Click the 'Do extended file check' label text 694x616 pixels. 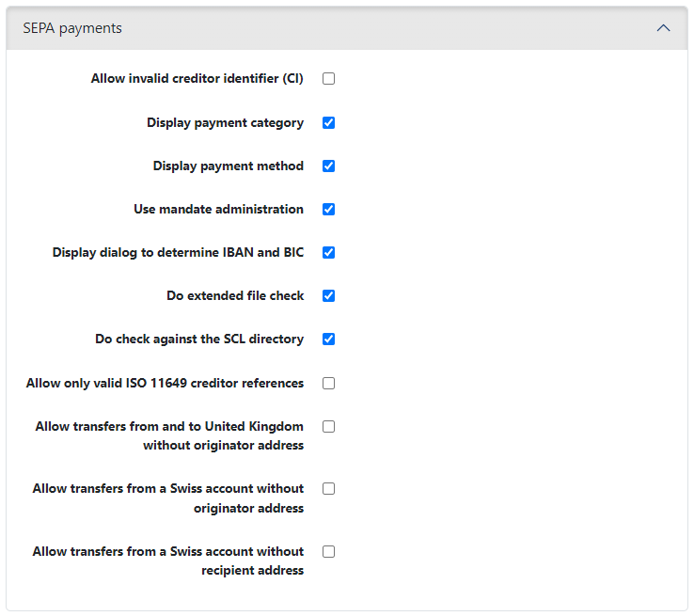click(235, 295)
